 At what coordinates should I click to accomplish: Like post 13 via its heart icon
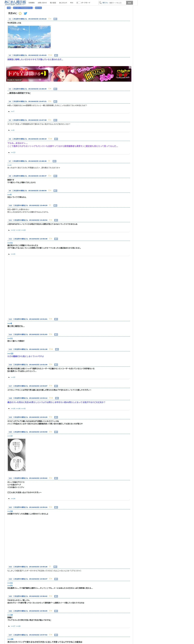coord(50,319)
